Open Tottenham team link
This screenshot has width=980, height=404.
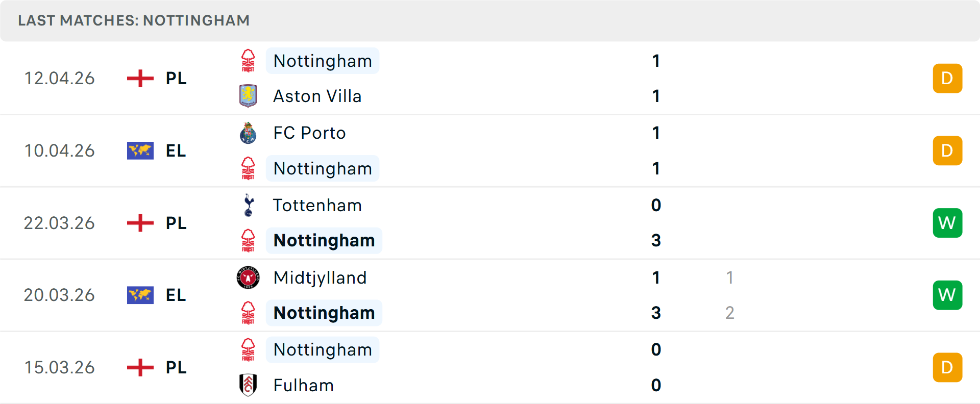pos(317,205)
